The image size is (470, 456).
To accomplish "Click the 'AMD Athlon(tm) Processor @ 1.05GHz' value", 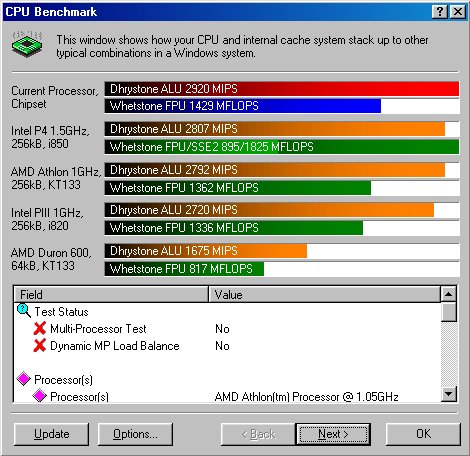I will coord(306,397).
